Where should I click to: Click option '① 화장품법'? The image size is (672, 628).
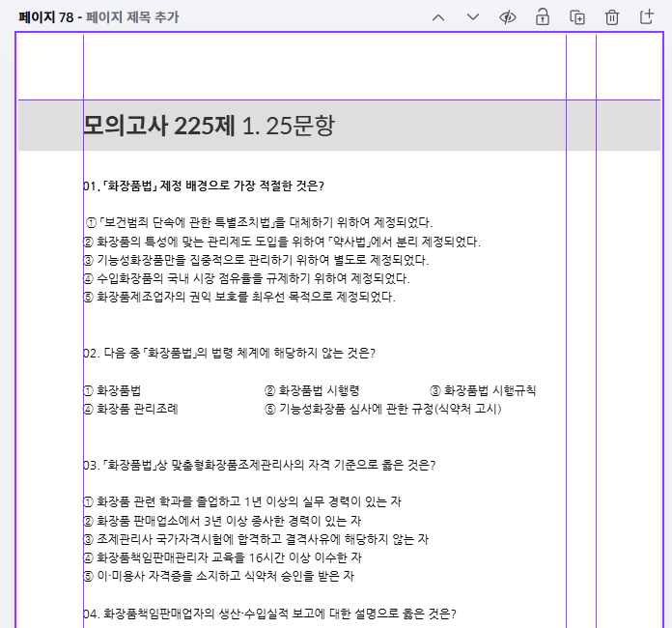pos(112,390)
